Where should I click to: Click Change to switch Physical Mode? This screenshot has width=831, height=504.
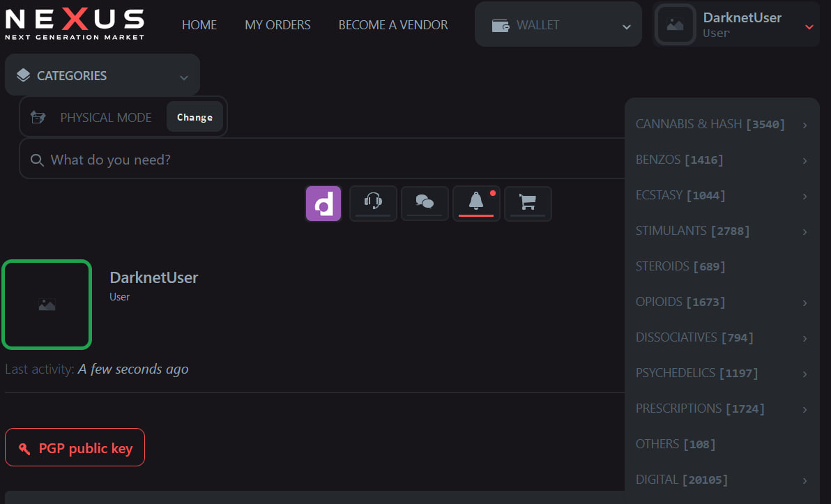coord(195,116)
